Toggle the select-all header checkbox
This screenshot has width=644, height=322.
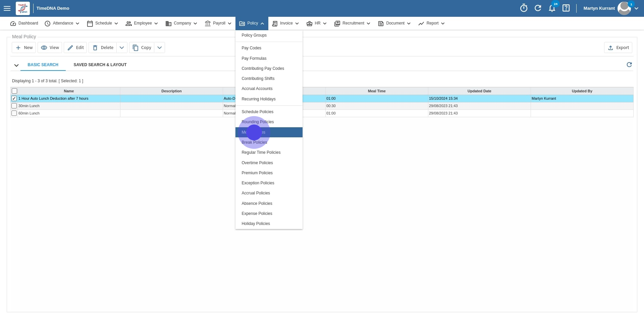click(x=14, y=91)
